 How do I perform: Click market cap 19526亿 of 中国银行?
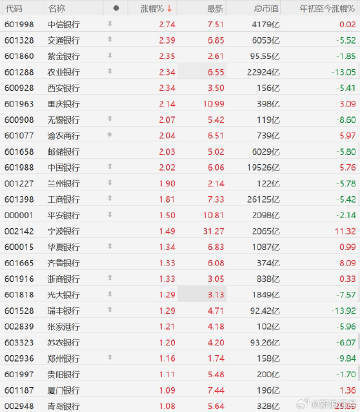[263, 167]
